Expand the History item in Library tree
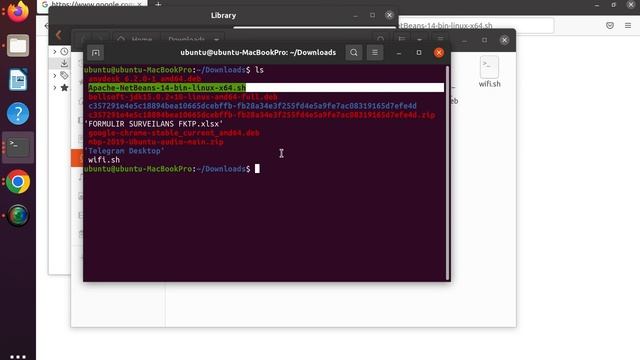The height and width of the screenshot is (360, 640). pos(55,52)
